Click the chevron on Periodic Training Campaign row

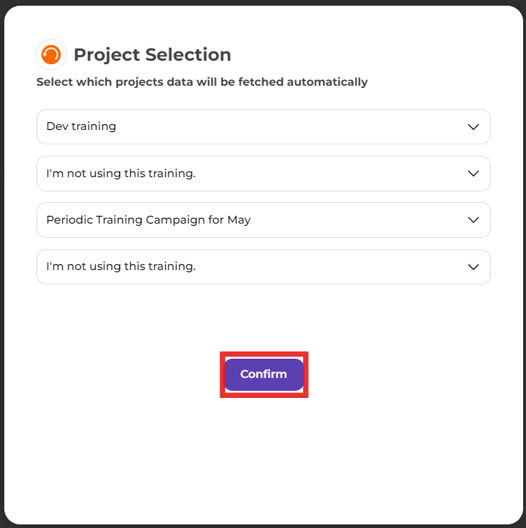[473, 220]
